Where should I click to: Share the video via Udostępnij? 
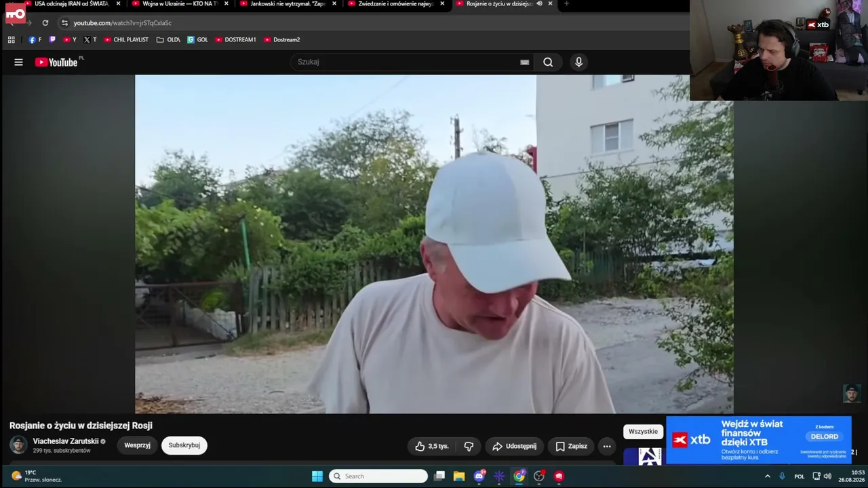coord(514,446)
